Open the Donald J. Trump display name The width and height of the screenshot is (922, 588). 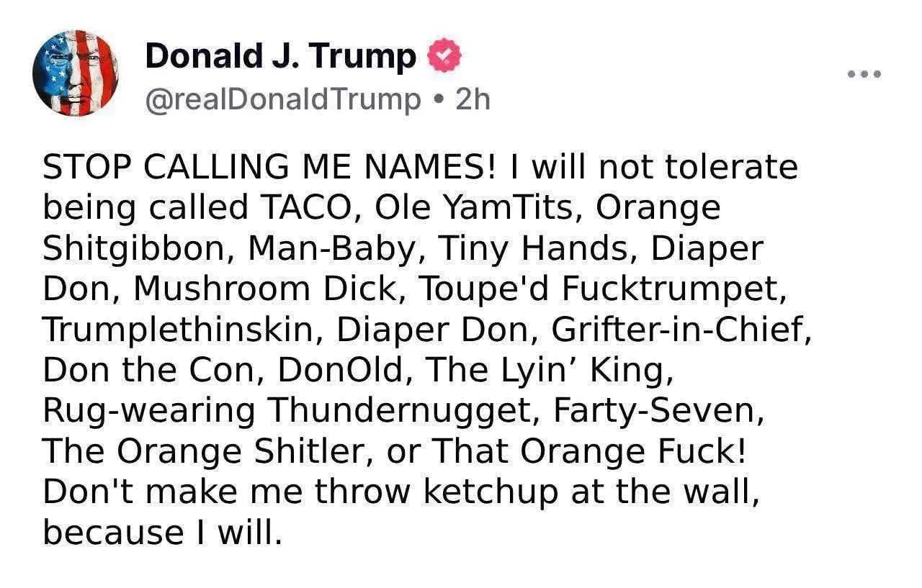[281, 57]
